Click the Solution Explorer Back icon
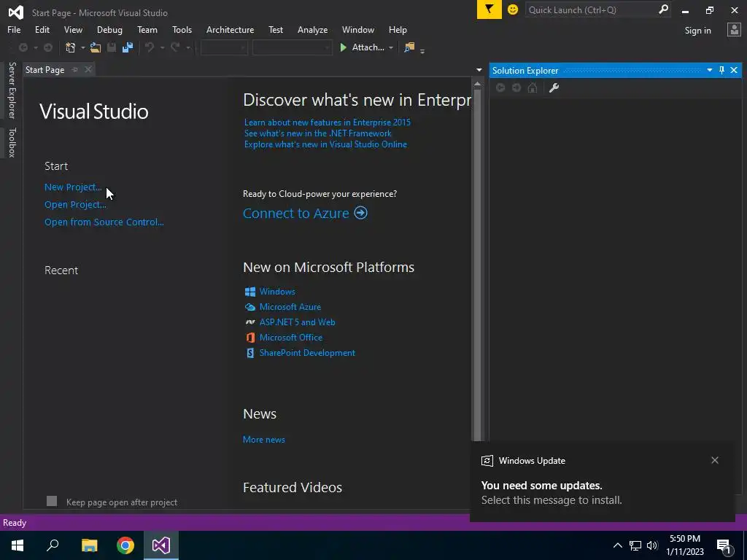The width and height of the screenshot is (747, 560). [x=500, y=87]
